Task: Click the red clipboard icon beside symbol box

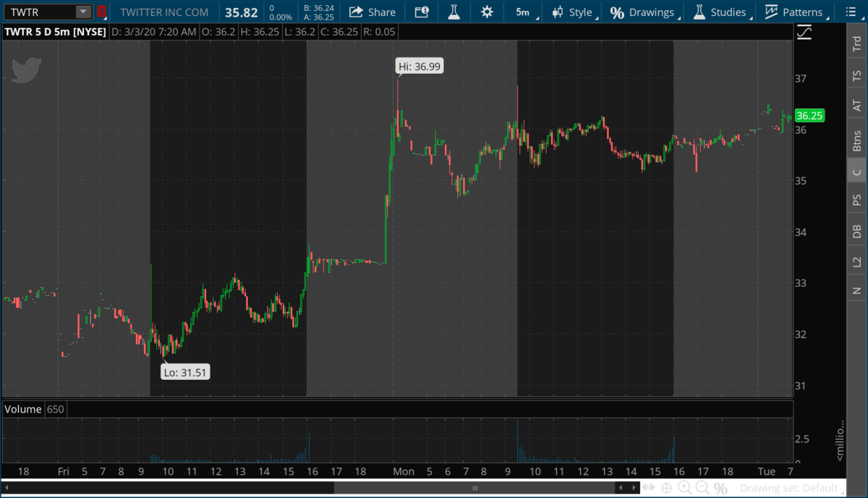Action: [102, 12]
